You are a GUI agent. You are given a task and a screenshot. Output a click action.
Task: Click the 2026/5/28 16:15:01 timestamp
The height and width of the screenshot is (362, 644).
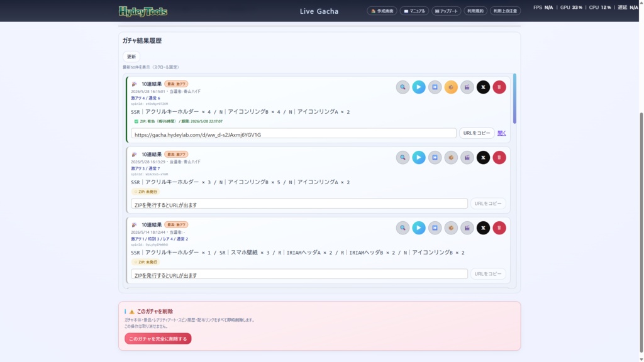(x=148, y=92)
